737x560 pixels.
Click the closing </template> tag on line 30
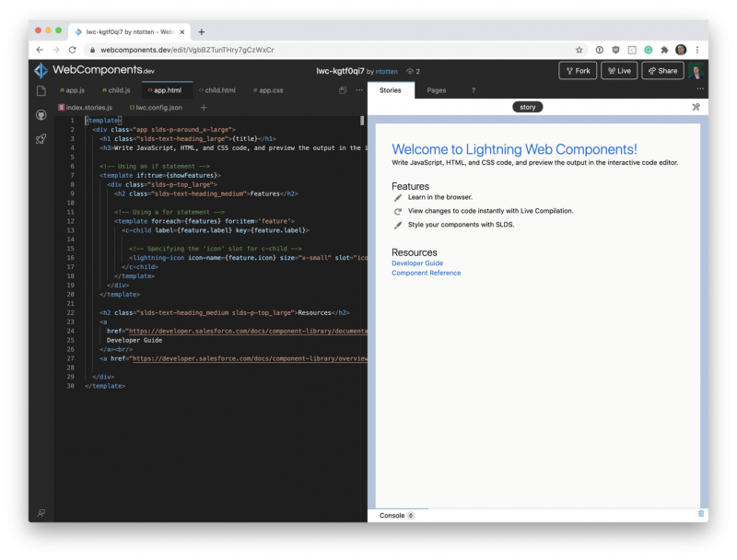105,386
